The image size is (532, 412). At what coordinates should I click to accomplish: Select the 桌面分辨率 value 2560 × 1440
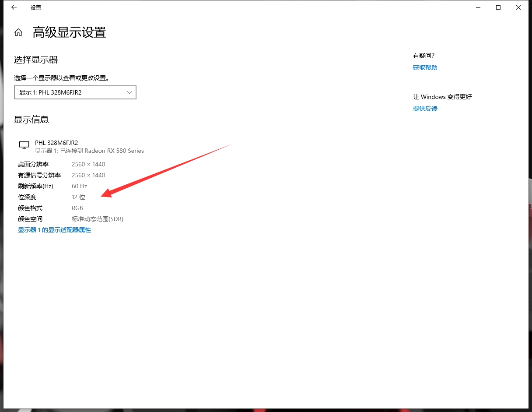pos(88,164)
